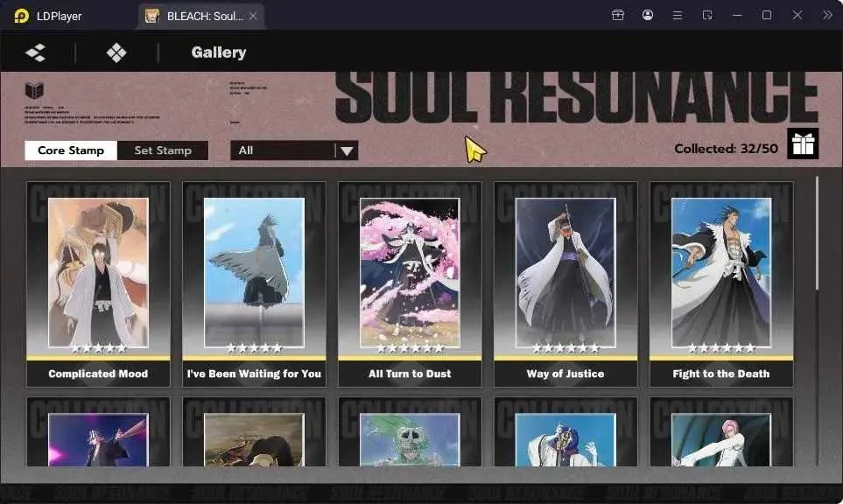Open the Way of Justice stamp card
Screen dimensions: 843x504
pyautogui.click(x=566, y=284)
